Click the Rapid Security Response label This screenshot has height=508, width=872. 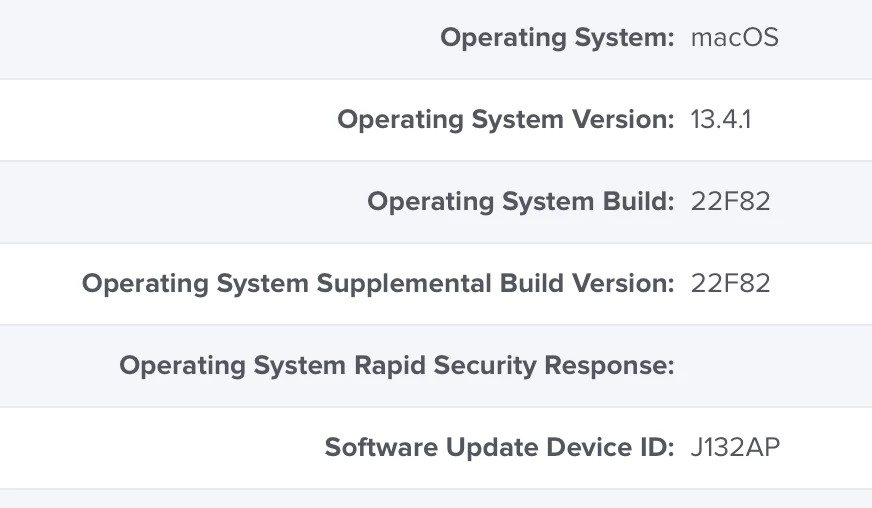point(397,366)
